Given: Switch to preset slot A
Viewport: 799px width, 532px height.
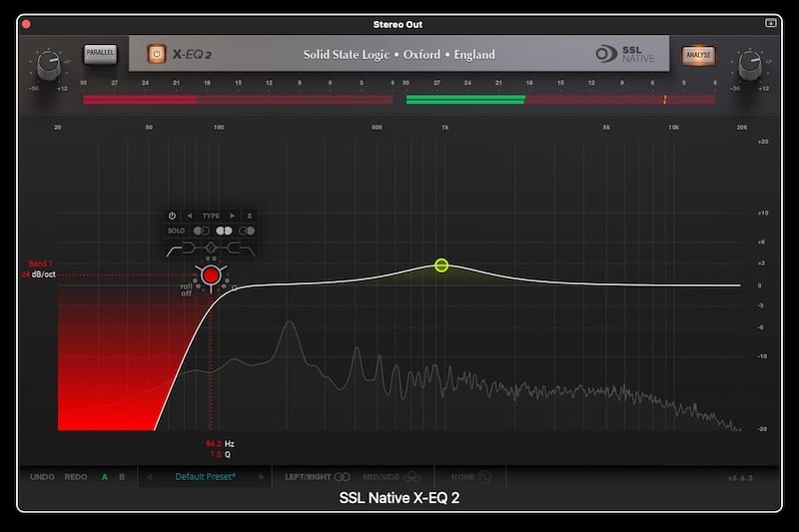Looking at the screenshot, I should (105, 477).
